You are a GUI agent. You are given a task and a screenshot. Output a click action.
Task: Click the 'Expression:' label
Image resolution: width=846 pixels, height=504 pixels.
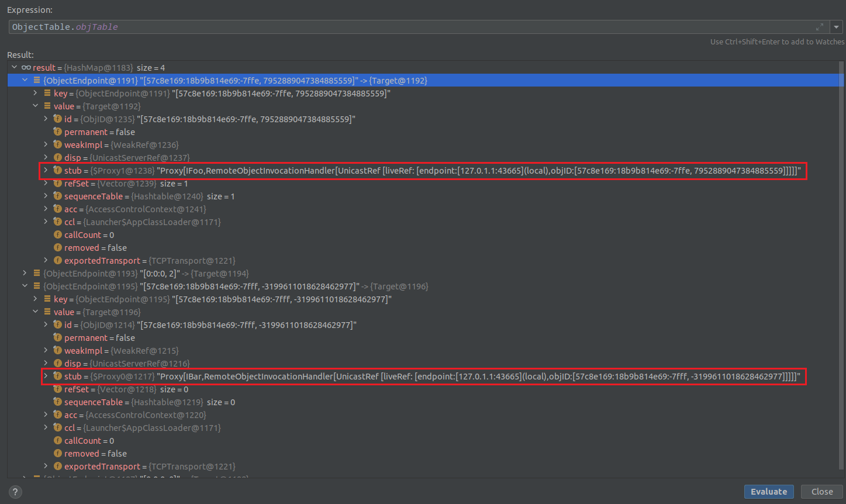click(30, 10)
